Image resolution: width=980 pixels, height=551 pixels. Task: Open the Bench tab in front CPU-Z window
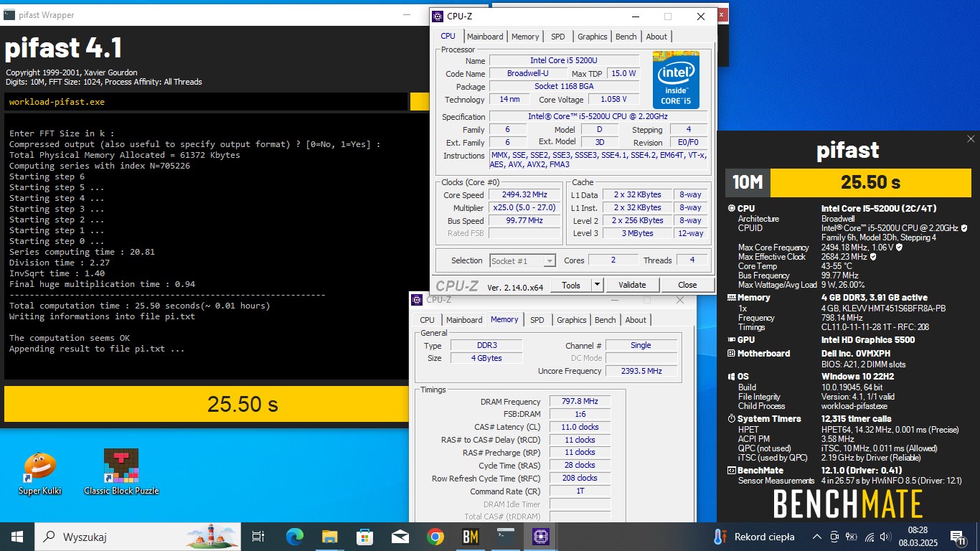[626, 37]
